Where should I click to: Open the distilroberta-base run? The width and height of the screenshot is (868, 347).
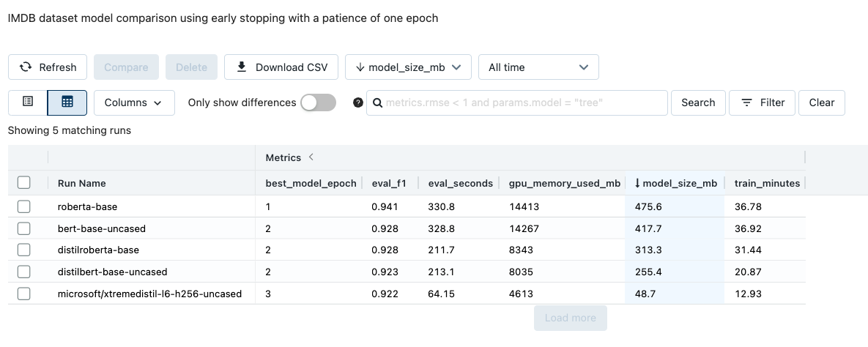pyautogui.click(x=98, y=250)
